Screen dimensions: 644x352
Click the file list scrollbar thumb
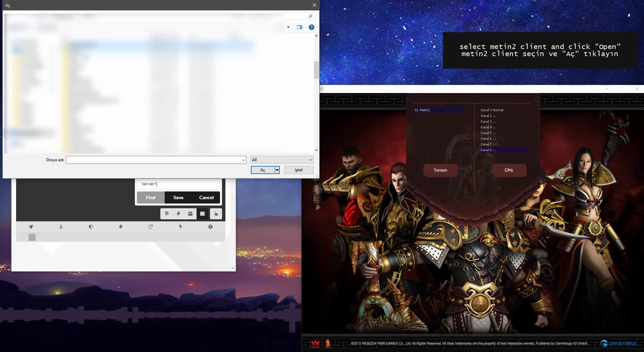(316, 70)
